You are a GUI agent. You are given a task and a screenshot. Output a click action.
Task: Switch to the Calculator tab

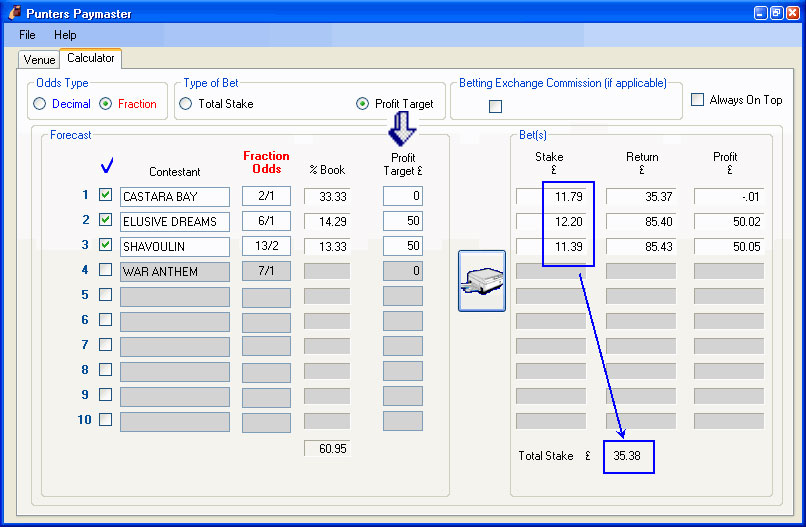(x=90, y=58)
